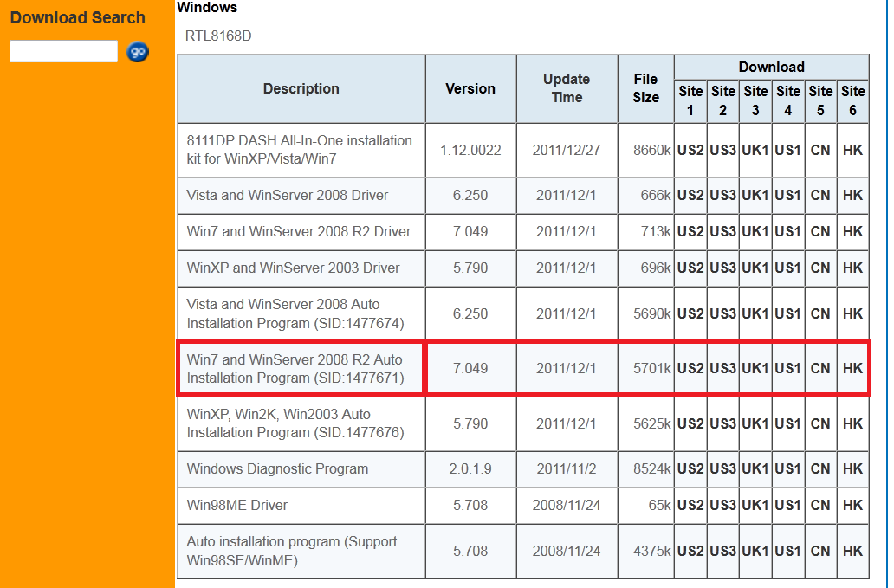
Task: Download Win7 Auto Installation Program 5701k from UK1
Action: pos(755,369)
